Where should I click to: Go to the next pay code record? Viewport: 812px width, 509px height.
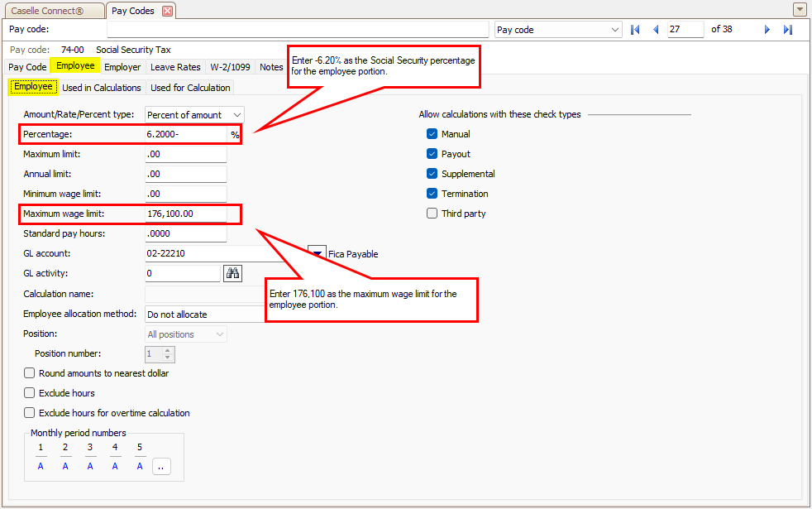[767, 30]
